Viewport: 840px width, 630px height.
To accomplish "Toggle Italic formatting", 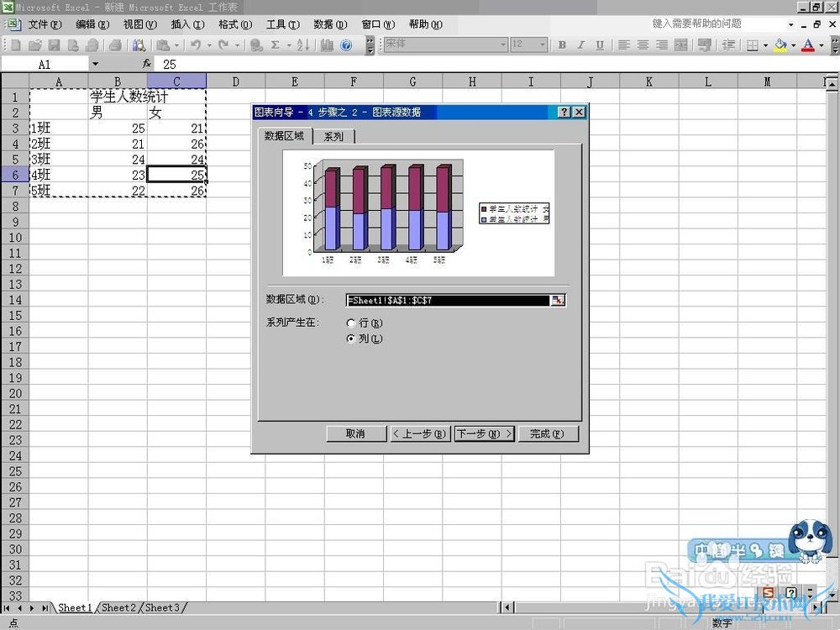I will click(580, 45).
